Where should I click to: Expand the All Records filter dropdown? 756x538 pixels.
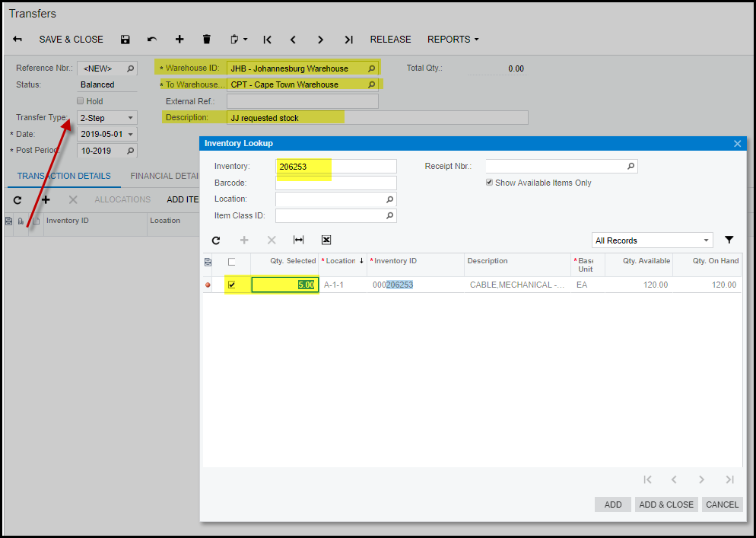[707, 240]
